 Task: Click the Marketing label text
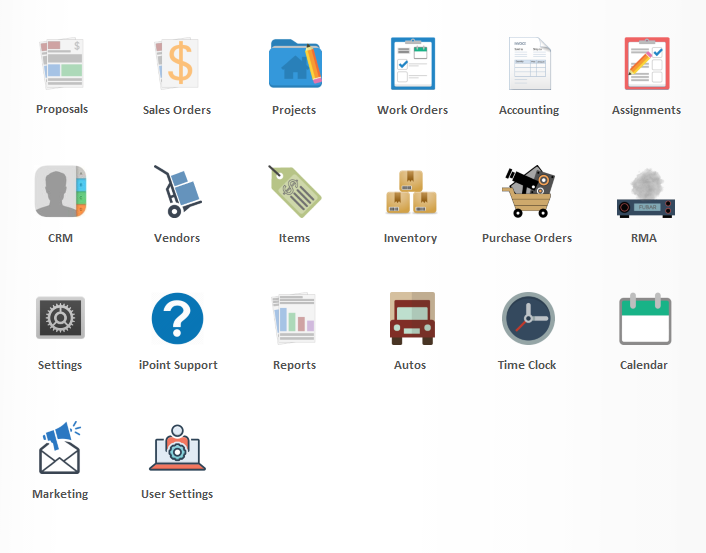60,494
